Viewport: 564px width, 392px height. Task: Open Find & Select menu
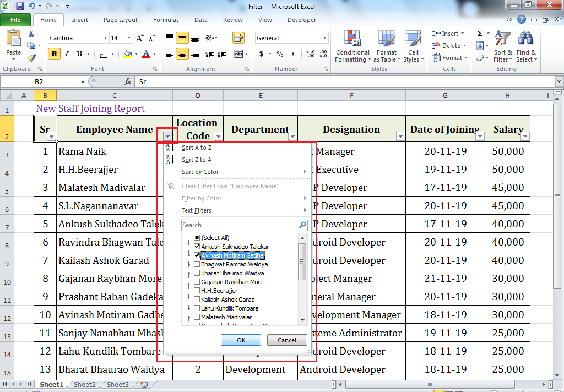pyautogui.click(x=526, y=47)
